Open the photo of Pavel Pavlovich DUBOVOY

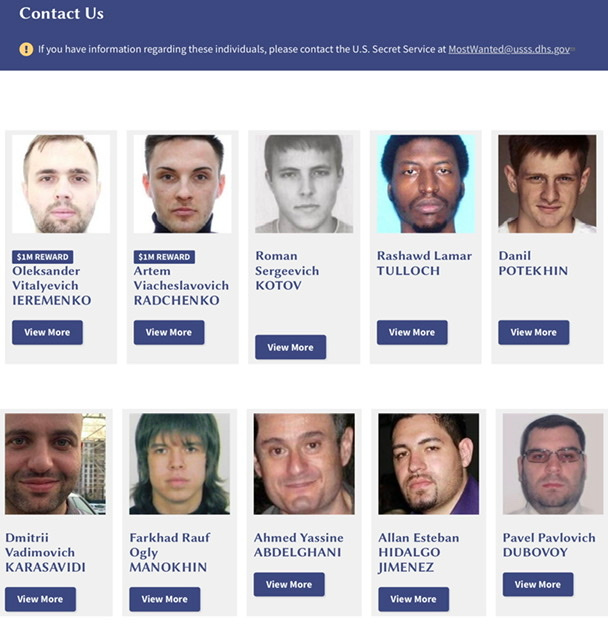pyautogui.click(x=553, y=464)
